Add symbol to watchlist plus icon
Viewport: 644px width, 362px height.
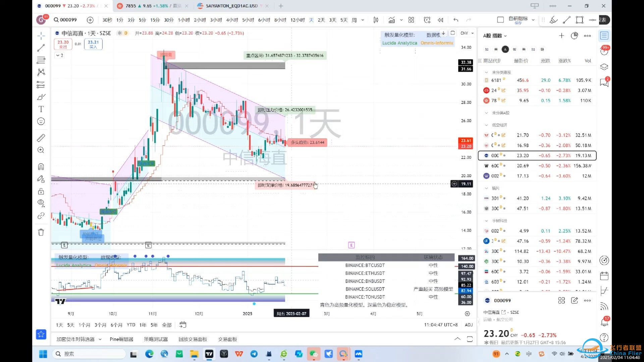561,36
